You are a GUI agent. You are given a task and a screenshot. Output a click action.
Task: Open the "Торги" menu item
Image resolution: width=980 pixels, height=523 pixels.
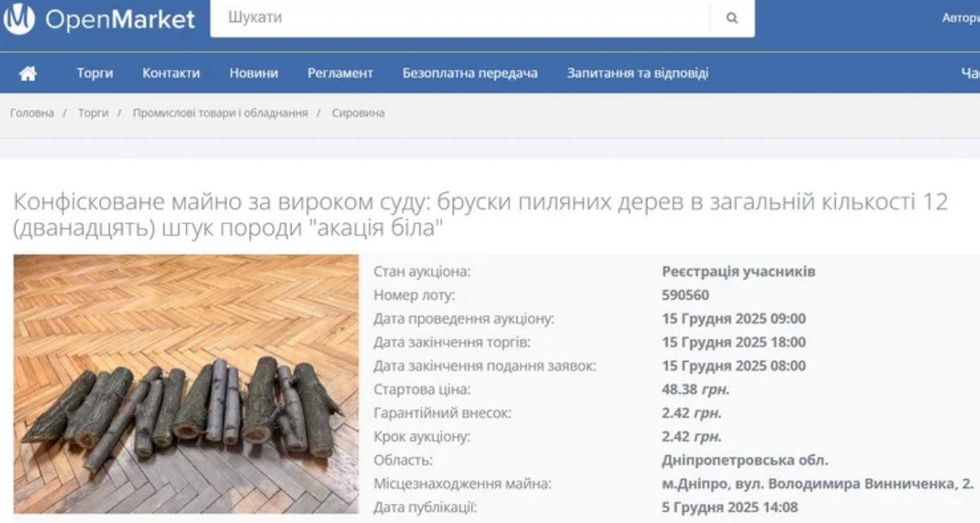[x=95, y=72]
